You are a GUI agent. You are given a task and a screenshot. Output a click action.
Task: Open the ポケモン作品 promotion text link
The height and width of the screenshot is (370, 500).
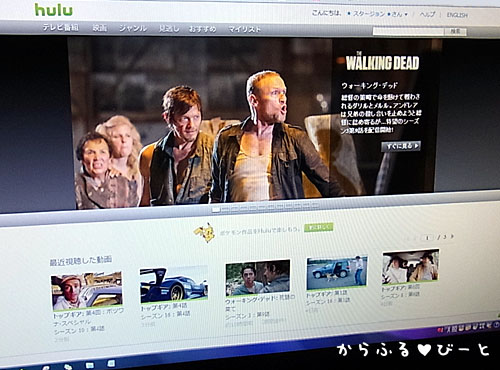point(259,231)
